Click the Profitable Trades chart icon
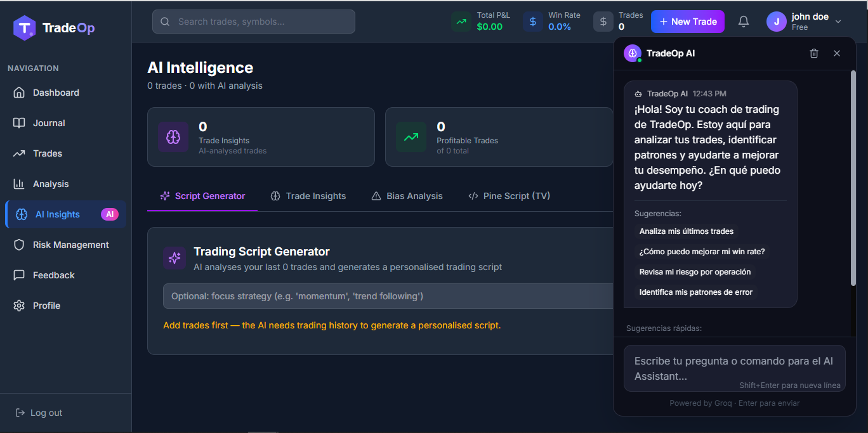Viewport: 868px width, 433px height. pyautogui.click(x=411, y=137)
